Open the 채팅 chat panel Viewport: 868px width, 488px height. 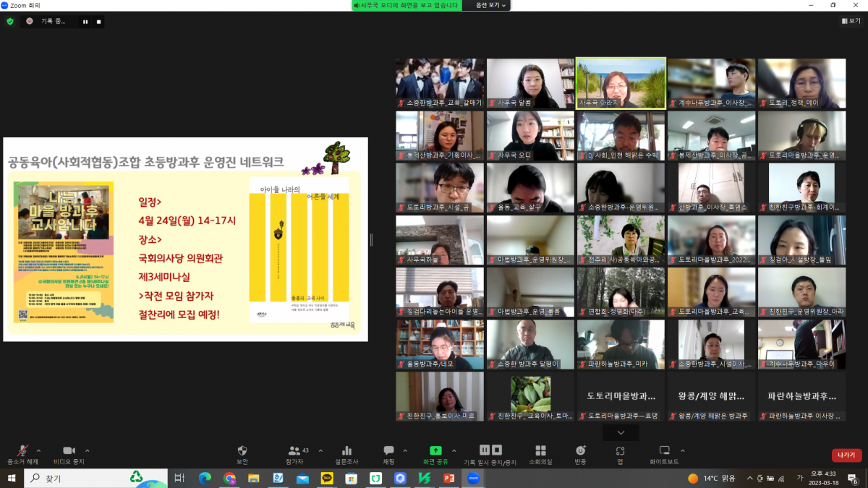[x=388, y=450]
